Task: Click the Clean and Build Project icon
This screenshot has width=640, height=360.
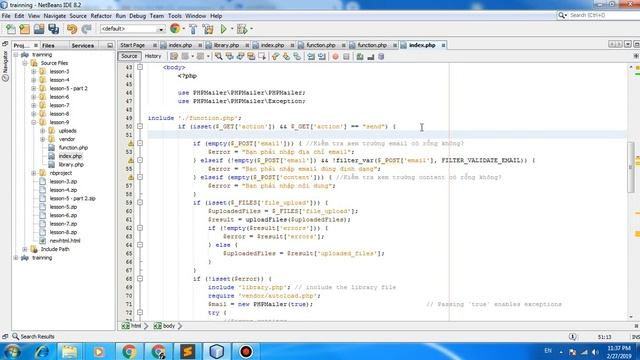Action: pyautogui.click(x=208, y=29)
